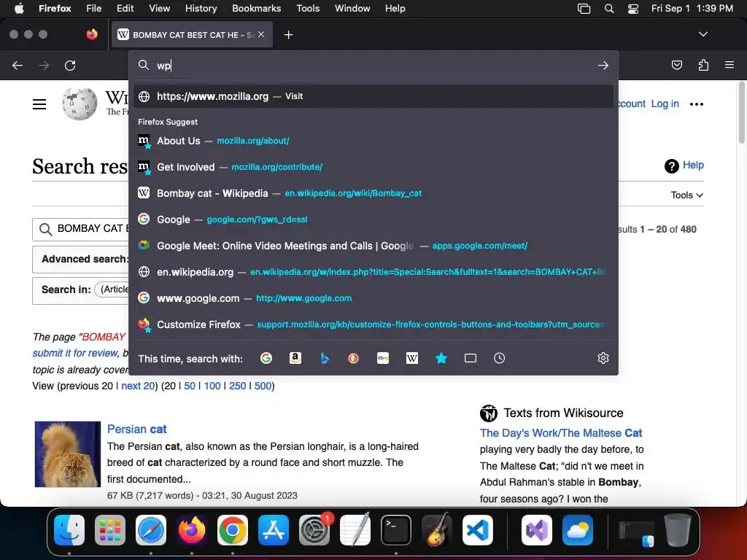This screenshot has height=560, width=747.
Task: Choose the About Us mozilla.org suggestion
Action: click(373, 141)
